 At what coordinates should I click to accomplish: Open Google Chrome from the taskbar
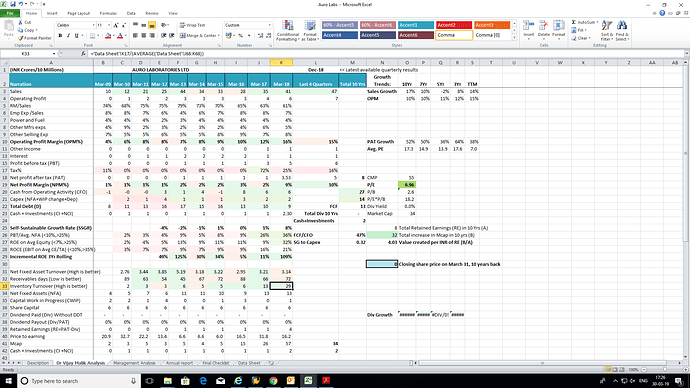(273, 381)
